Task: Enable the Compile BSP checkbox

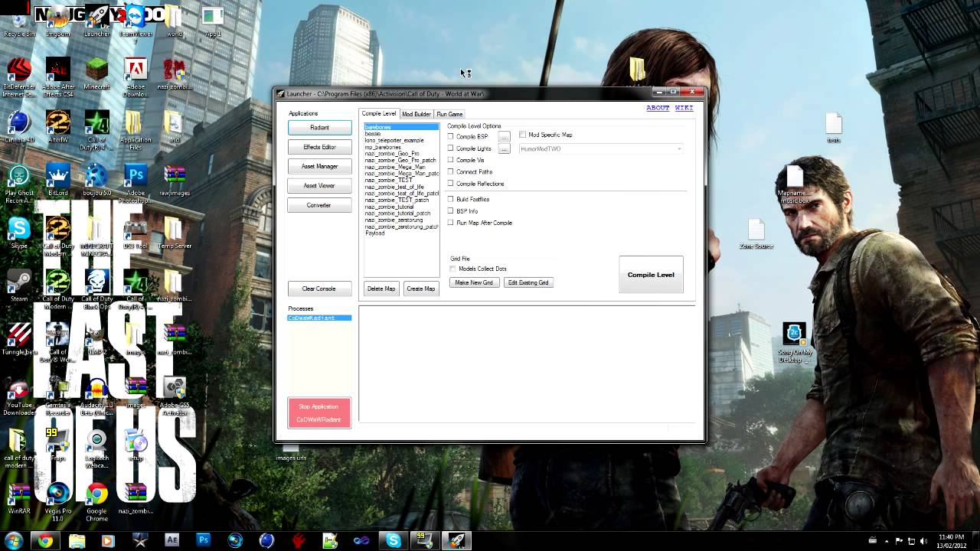Action: click(x=451, y=136)
